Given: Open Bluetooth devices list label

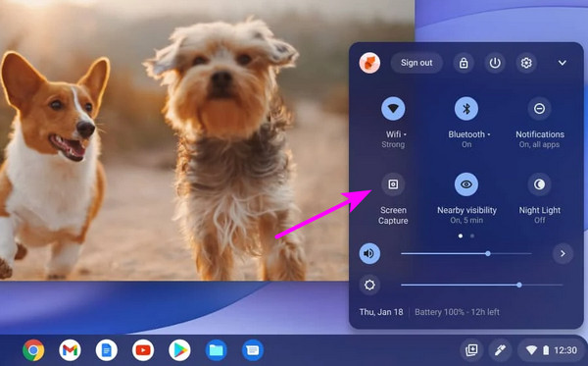Looking at the screenshot, I should [x=469, y=134].
